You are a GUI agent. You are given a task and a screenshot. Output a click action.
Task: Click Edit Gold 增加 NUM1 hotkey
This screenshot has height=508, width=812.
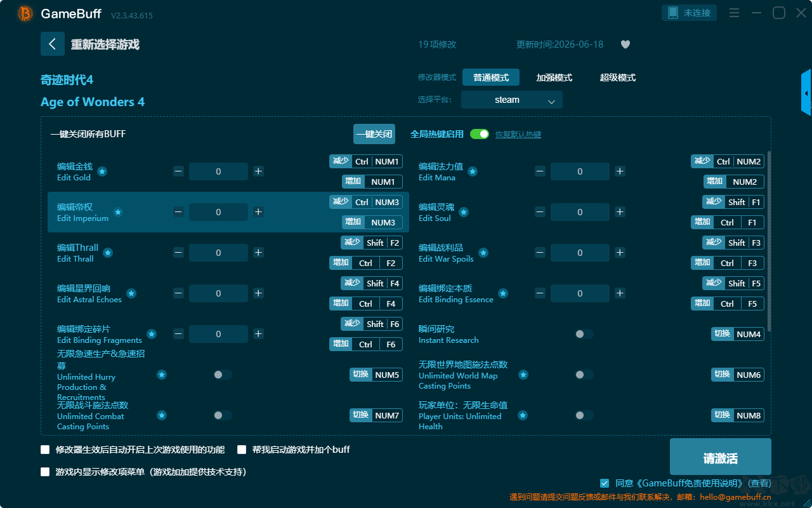372,182
